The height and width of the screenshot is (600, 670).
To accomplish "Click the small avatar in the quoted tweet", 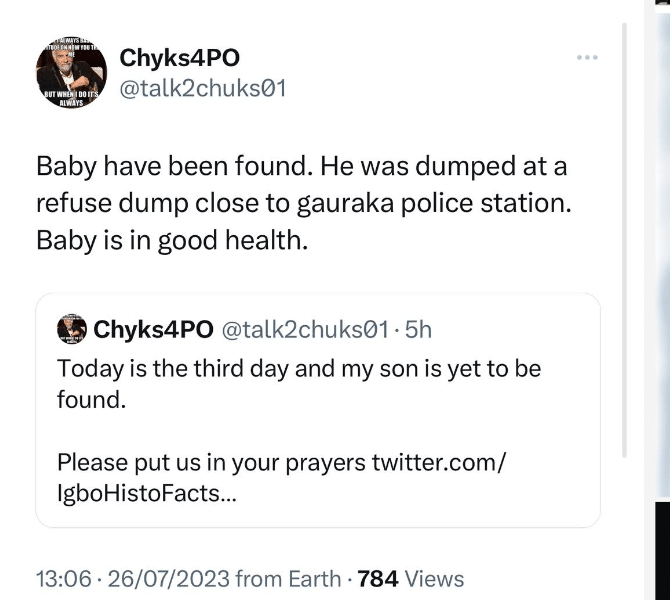I will click(71, 329).
